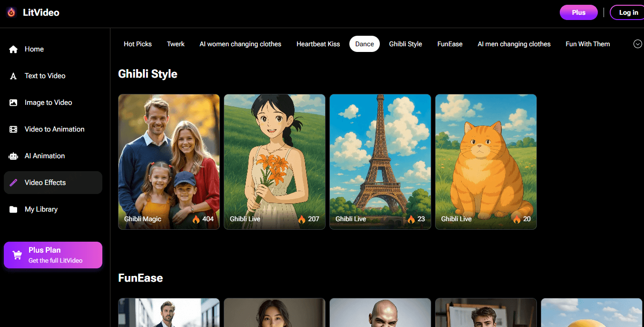Open the Home menu label

coord(34,49)
